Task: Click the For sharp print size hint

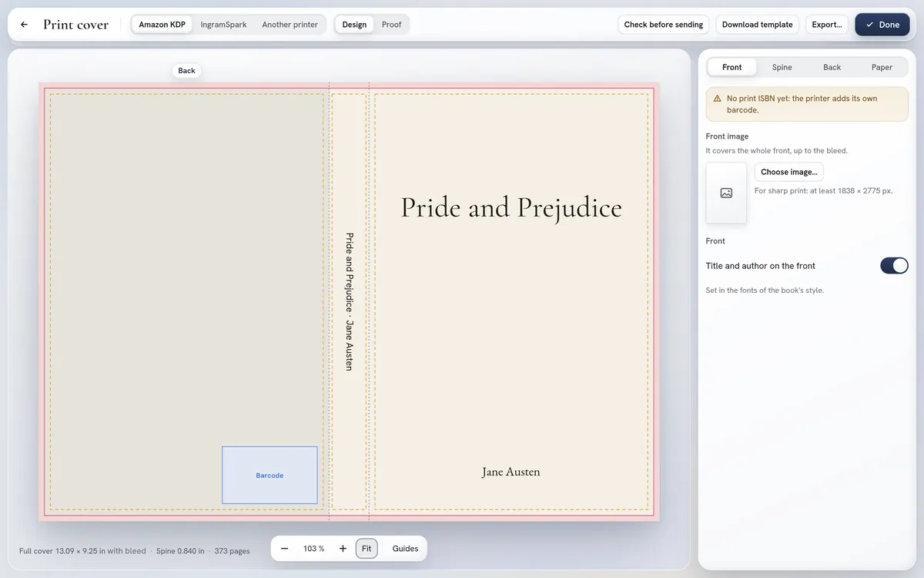Action: coord(824,190)
